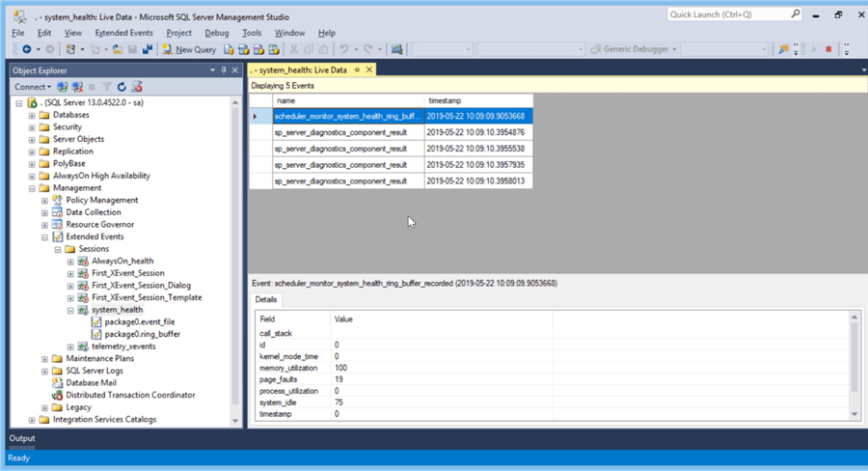Click the Connect Object Explorer icon
The height and width of the screenshot is (471, 868).
(x=62, y=87)
